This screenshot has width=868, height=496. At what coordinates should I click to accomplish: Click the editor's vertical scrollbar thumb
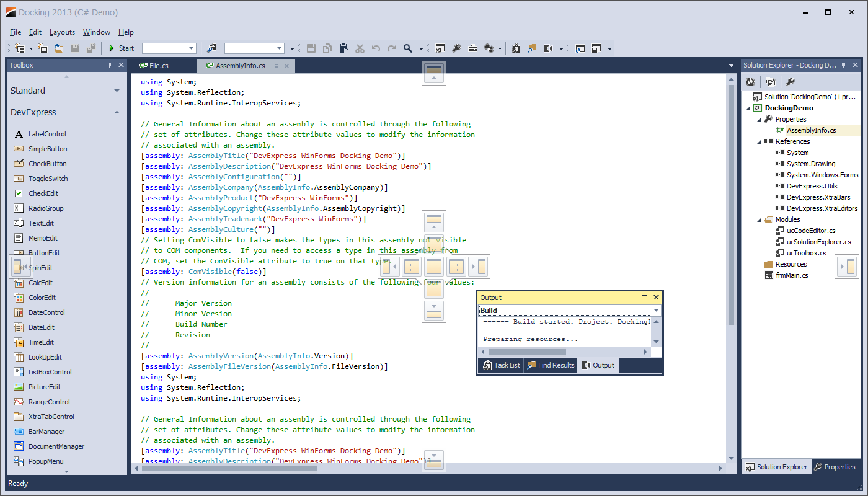click(x=731, y=205)
